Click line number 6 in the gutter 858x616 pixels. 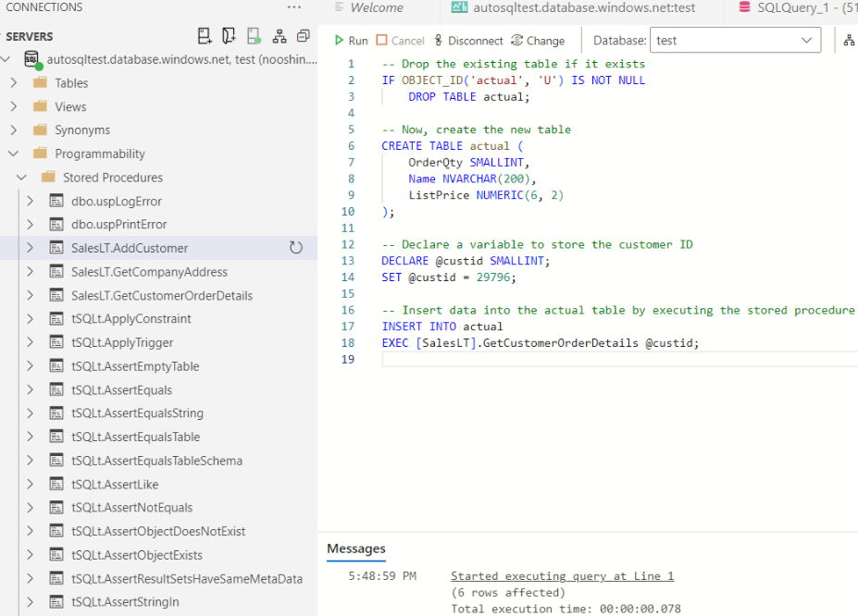click(x=351, y=146)
